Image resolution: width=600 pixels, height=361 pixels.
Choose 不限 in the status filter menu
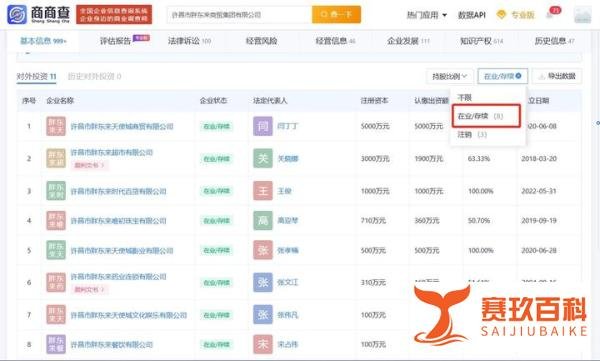point(465,98)
